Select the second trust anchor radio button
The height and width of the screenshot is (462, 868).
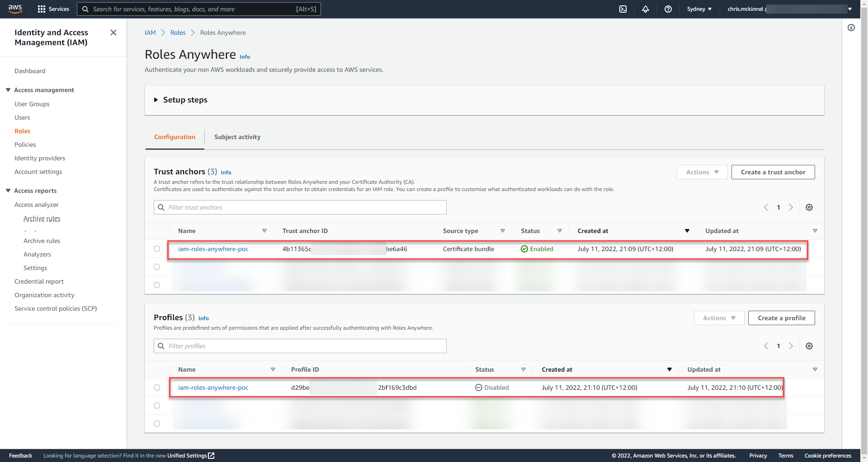157,267
